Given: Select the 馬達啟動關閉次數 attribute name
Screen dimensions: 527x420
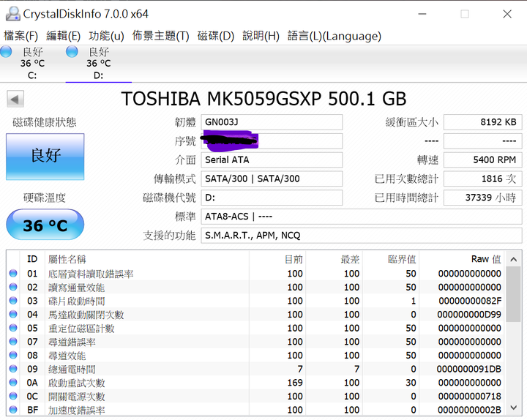Looking at the screenshot, I should [x=86, y=315].
